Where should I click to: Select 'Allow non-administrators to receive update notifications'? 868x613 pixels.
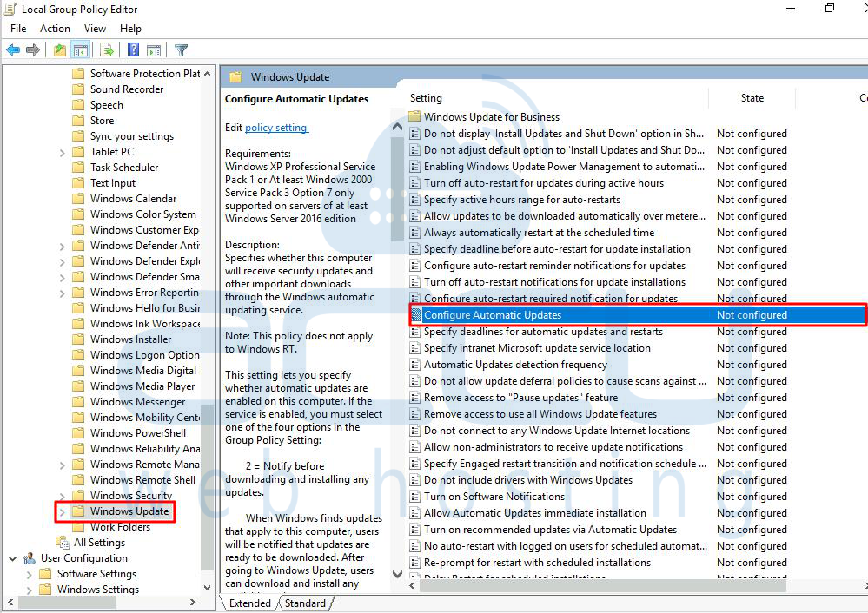coord(553,447)
